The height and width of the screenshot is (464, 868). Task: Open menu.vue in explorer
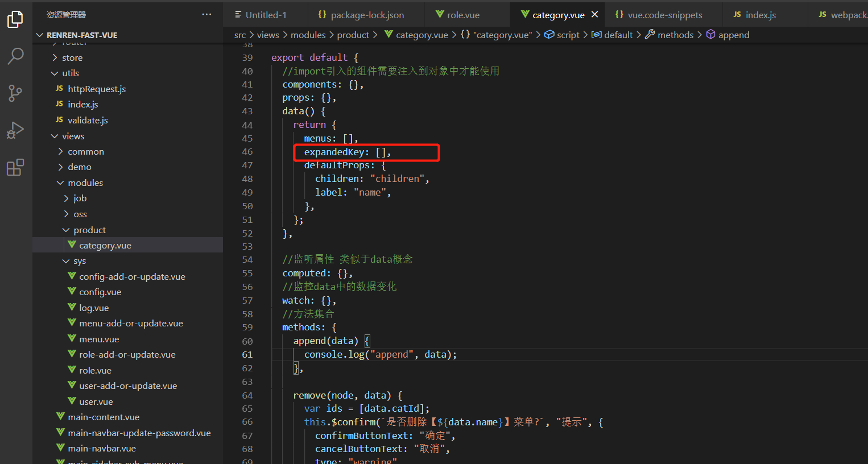(127, 339)
